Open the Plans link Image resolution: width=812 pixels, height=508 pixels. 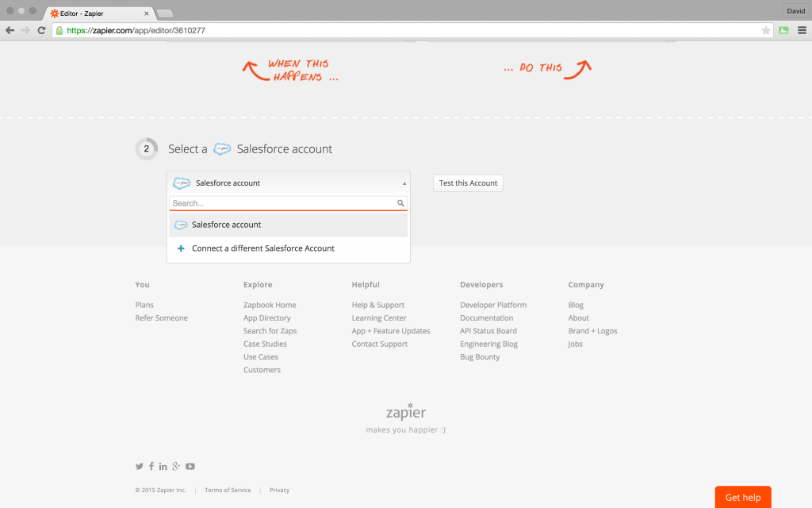[144, 305]
